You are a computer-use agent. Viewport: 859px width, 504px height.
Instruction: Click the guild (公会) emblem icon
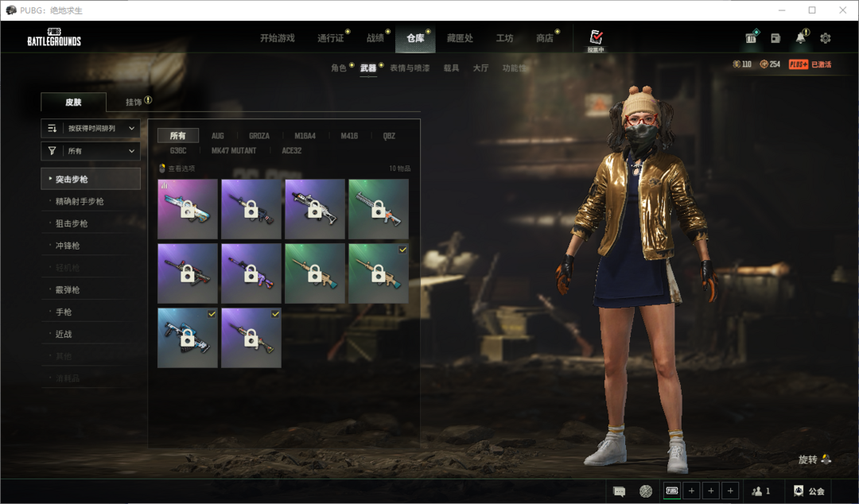[x=799, y=491]
